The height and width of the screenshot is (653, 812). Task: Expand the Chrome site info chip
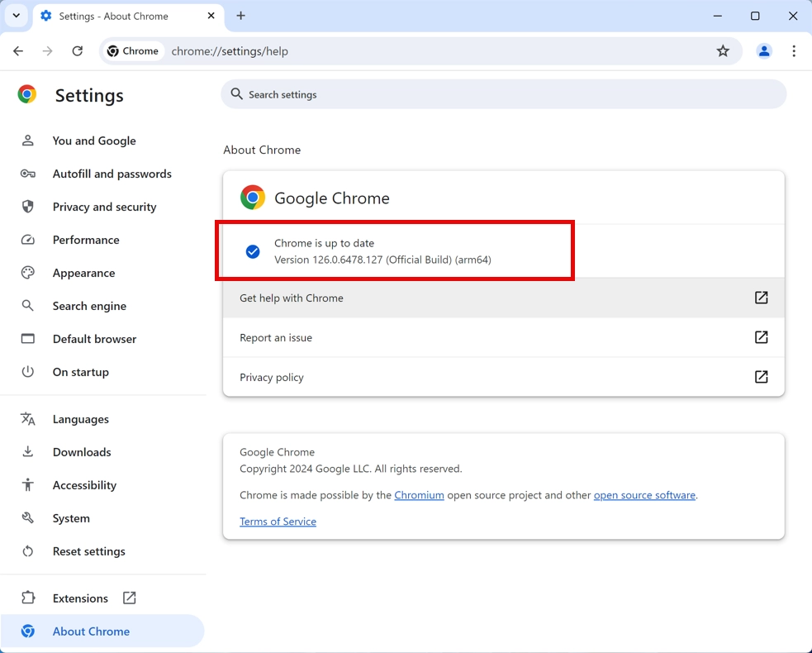(x=133, y=50)
